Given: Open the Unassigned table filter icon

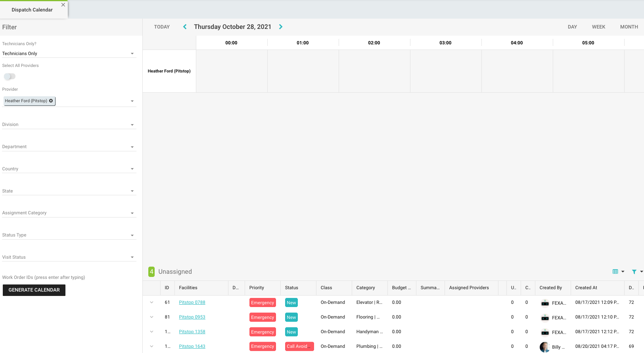Looking at the screenshot, I should pyautogui.click(x=634, y=272).
